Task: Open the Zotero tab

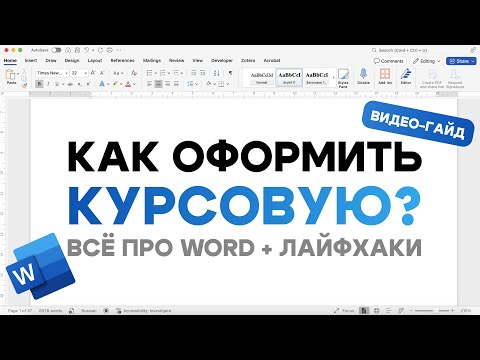Action: pyautogui.click(x=248, y=61)
